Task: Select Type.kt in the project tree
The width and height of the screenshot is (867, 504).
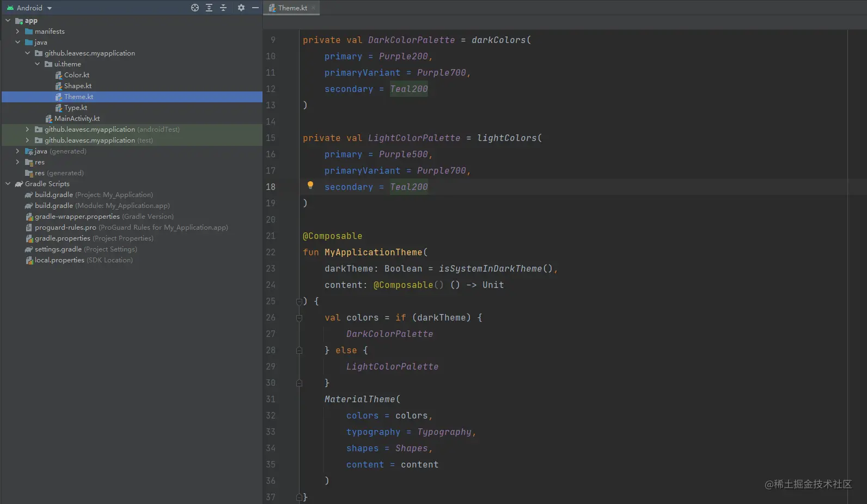Action: click(x=76, y=108)
